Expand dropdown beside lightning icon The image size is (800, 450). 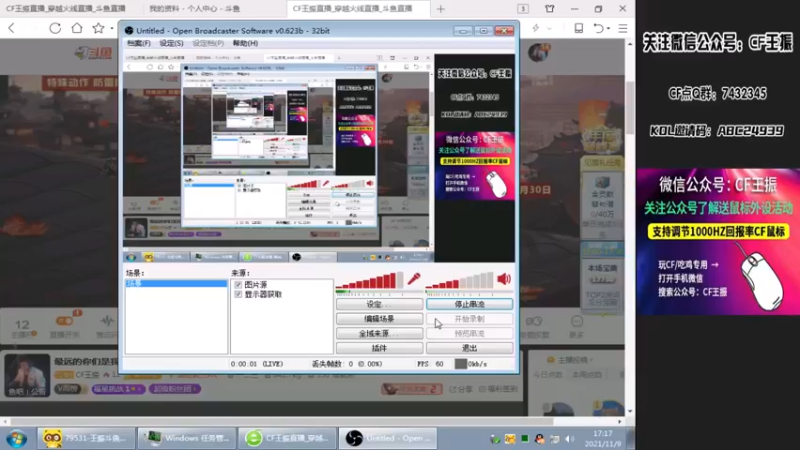point(549,29)
